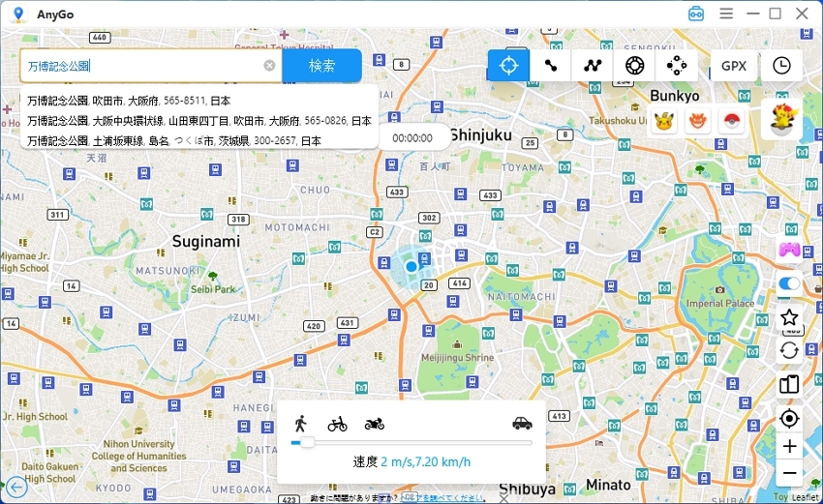Close the bottom notice with X icon
The width and height of the screenshot is (823, 504).
point(503,498)
